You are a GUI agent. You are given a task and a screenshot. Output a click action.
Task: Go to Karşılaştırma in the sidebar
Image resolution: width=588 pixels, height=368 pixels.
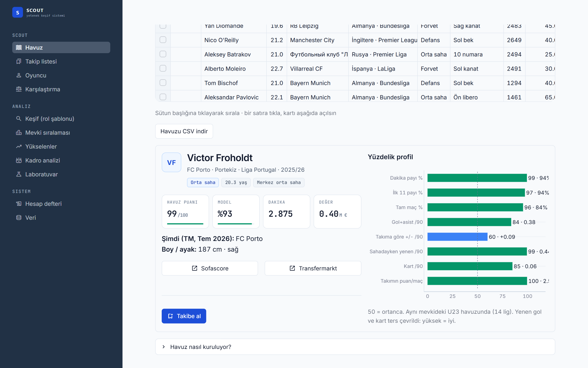[x=61, y=89]
